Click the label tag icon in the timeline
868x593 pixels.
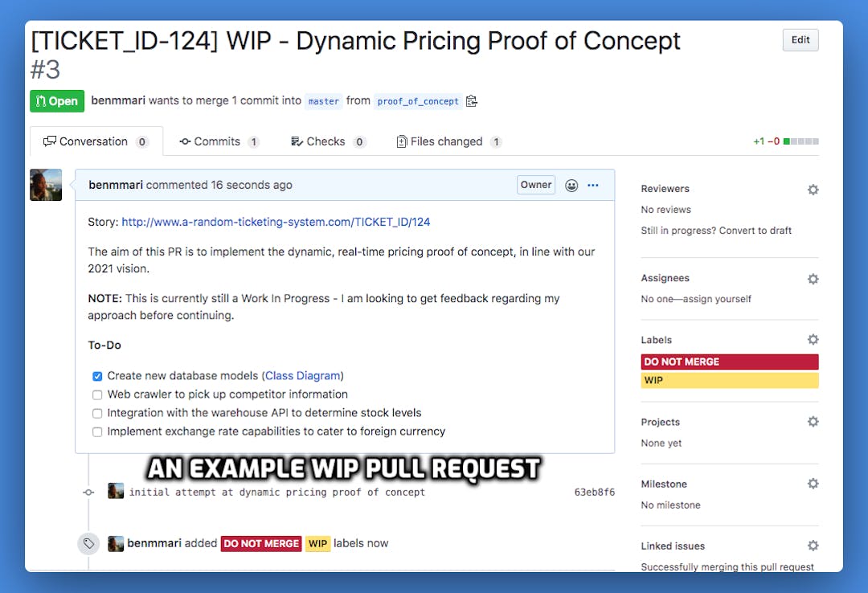[88, 543]
